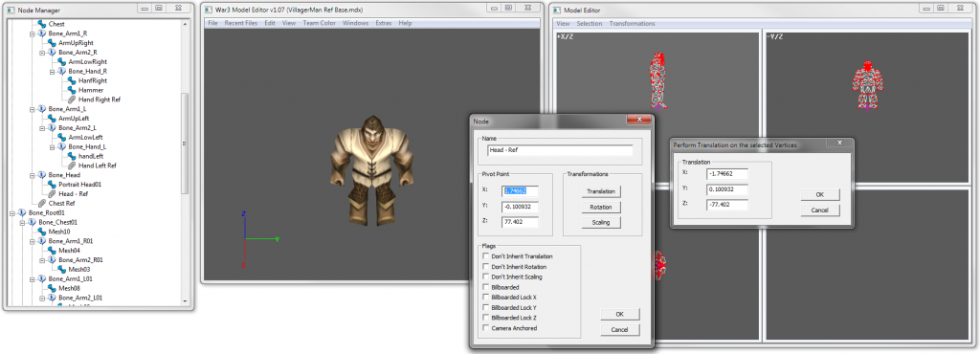Select the Mesh03 node label

[80, 269]
